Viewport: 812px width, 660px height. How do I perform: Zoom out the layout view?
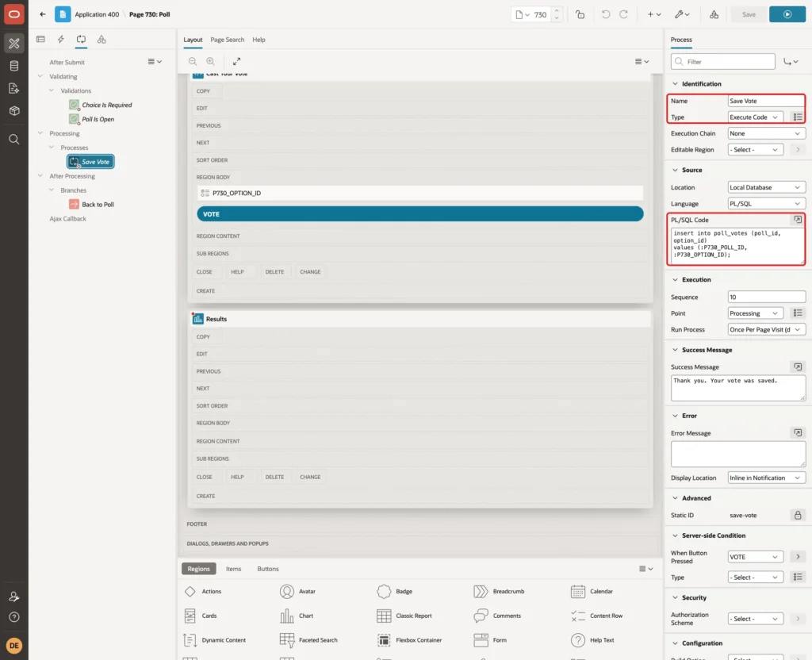click(193, 61)
